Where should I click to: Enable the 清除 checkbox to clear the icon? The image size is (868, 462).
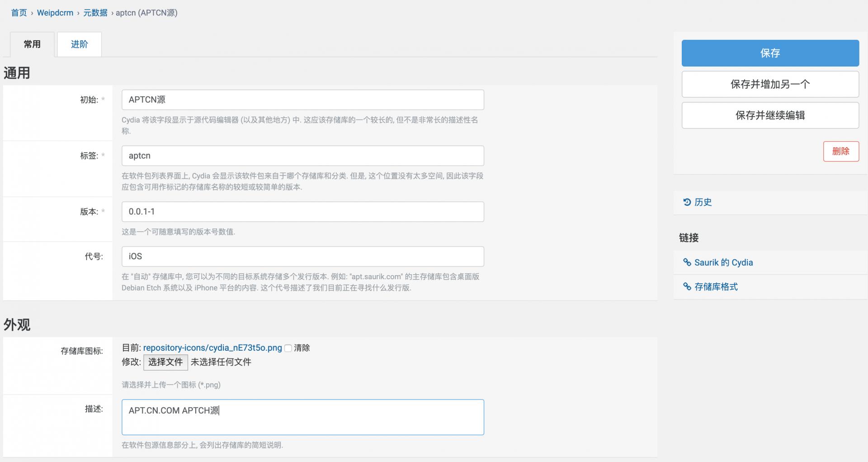288,348
